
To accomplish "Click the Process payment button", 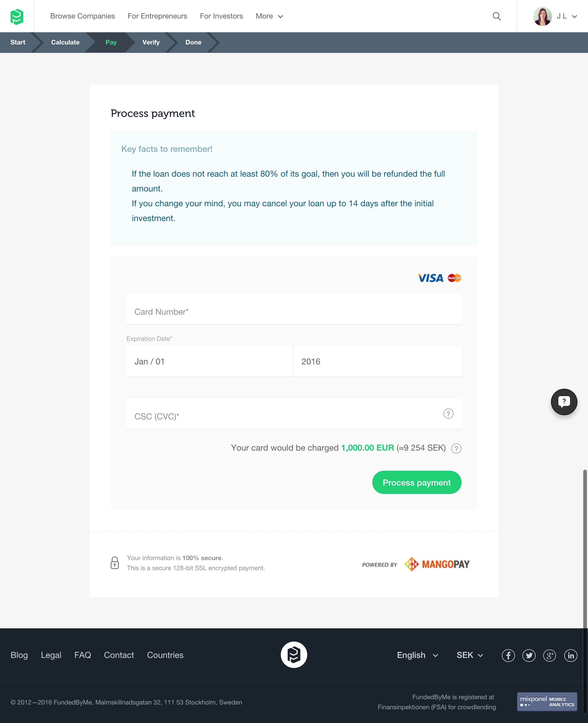I will pyautogui.click(x=416, y=482).
